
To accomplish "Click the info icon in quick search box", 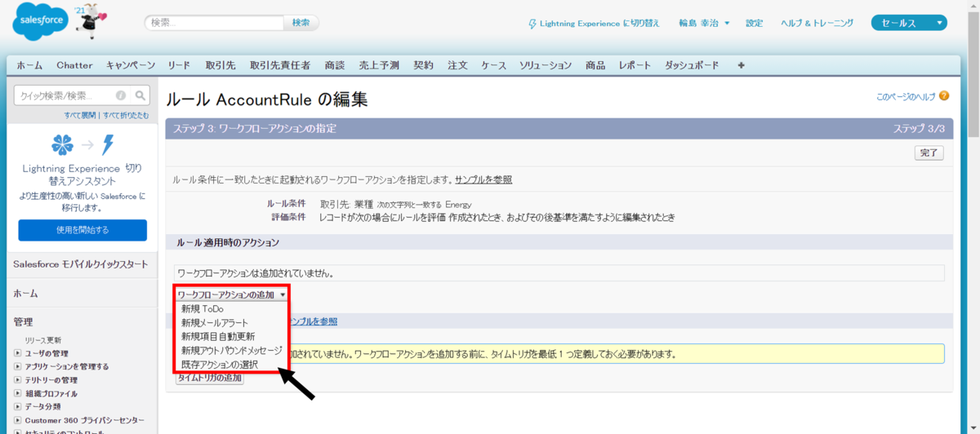I will click(x=121, y=95).
